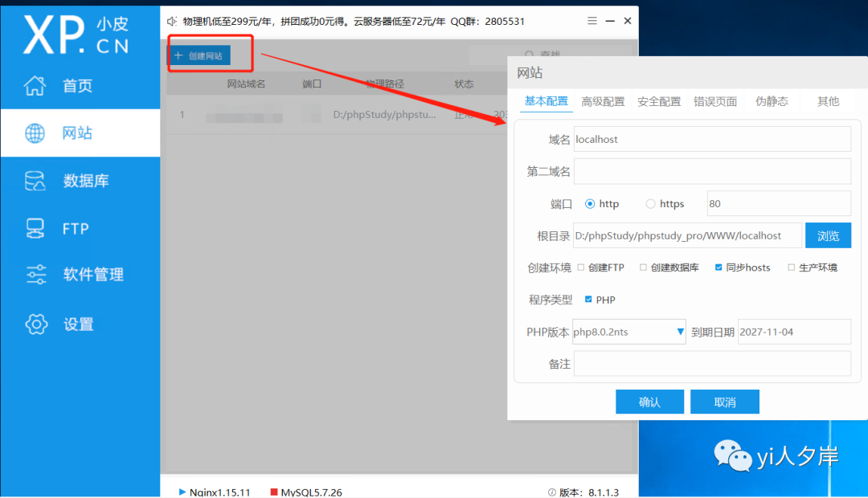This screenshot has height=498, width=868.
Task: Click the 端口 column header
Action: [x=312, y=84]
